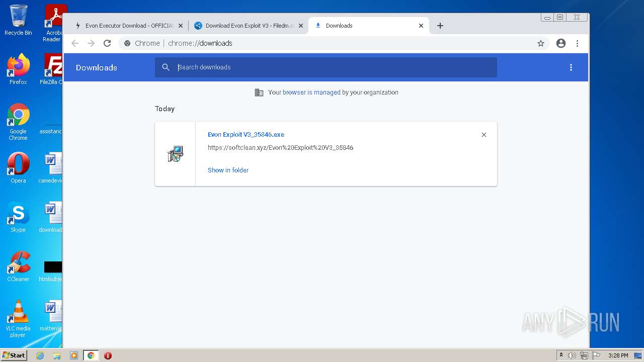Click the search magnifier in Downloads
This screenshot has width=644, height=362.
click(166, 67)
